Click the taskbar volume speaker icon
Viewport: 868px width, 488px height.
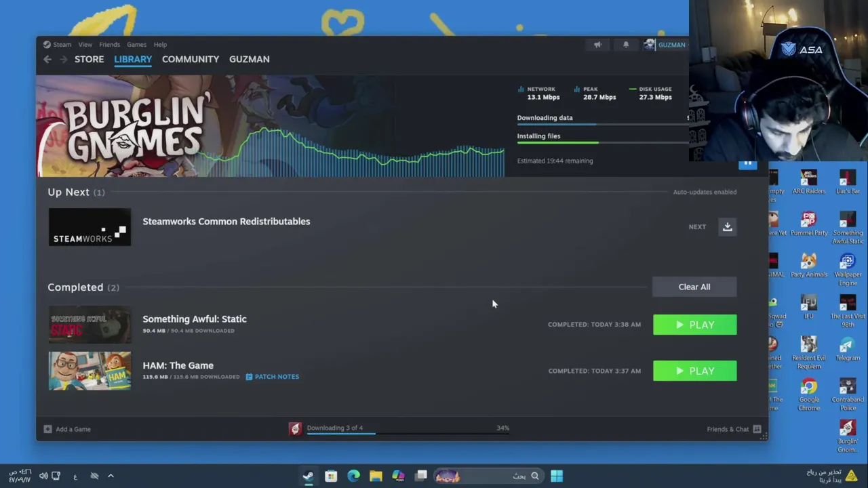pos(43,476)
